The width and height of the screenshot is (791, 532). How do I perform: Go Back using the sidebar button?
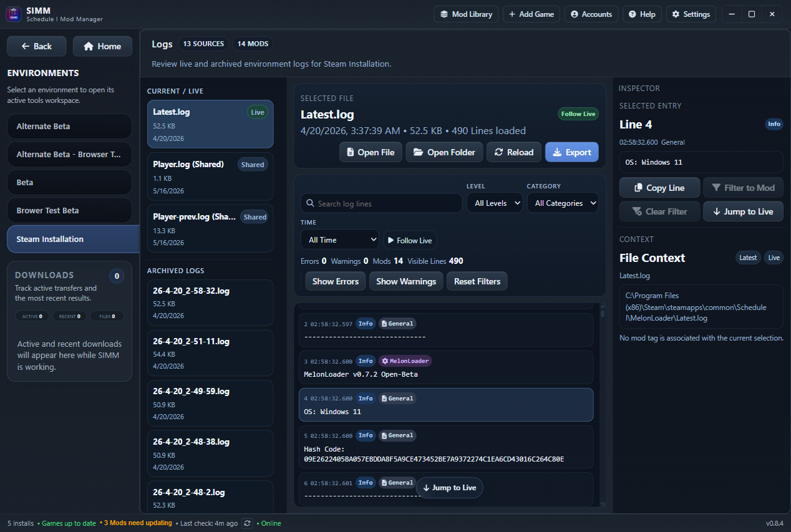pyautogui.click(x=37, y=46)
